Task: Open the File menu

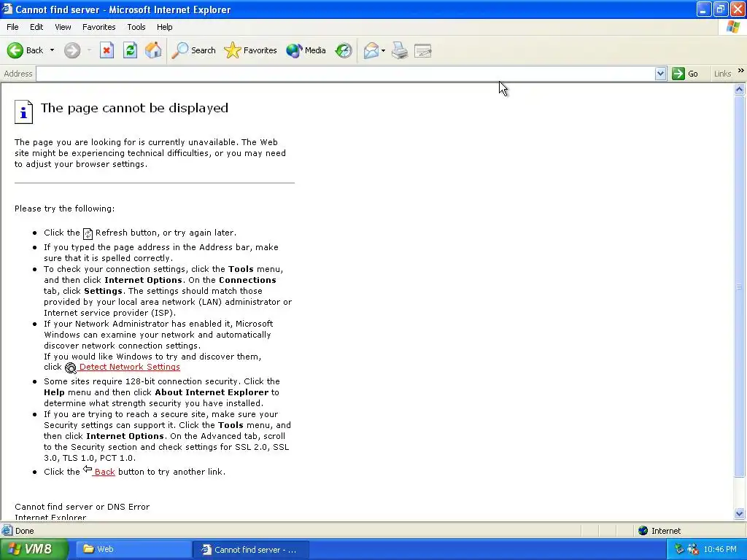Action: [12, 27]
